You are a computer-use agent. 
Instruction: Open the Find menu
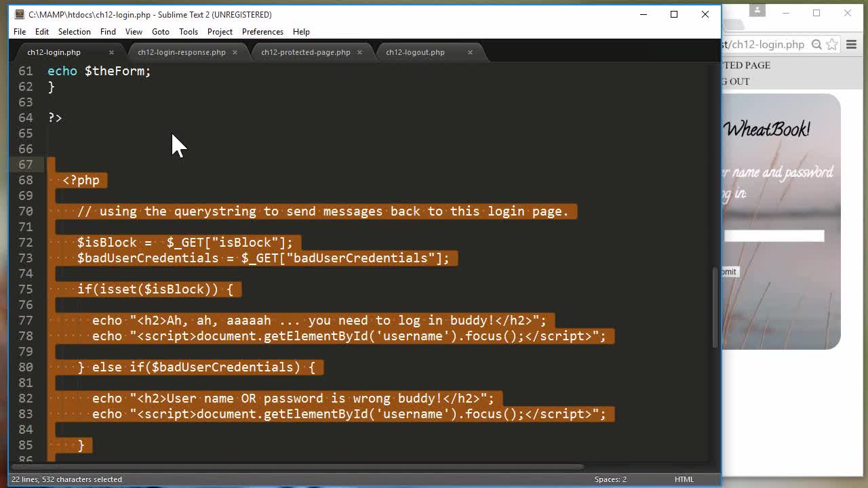pos(108,32)
